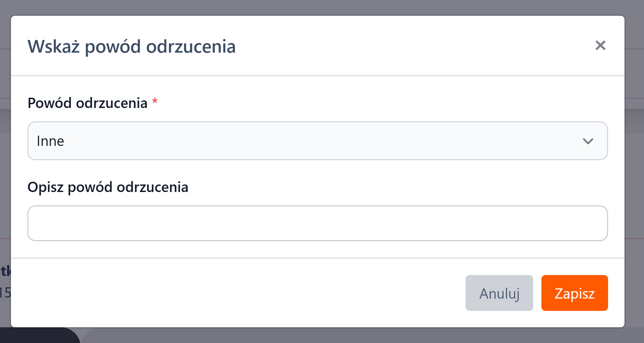This screenshot has width=644, height=343.
Task: Click the dialog title Wskaż powód odrzucenia
Action: coord(132,46)
